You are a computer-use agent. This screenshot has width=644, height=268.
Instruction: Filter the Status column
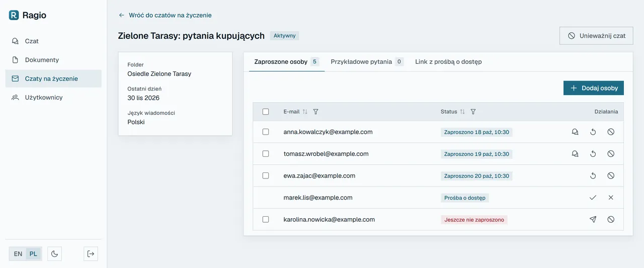click(x=473, y=112)
